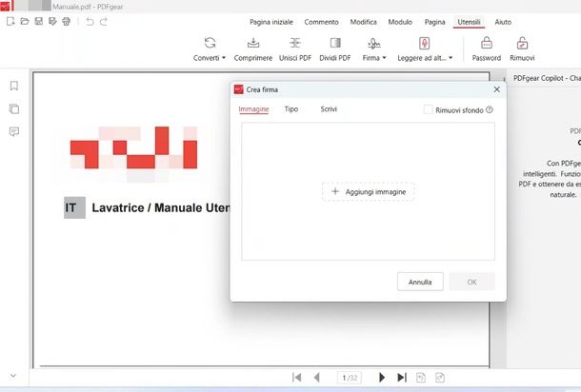This screenshot has width=581, height=392.
Task: Open the Converti tool
Action: (x=210, y=49)
